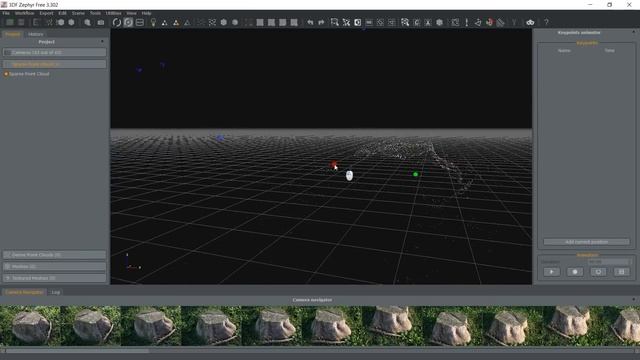Open the View menu
This screenshot has width=640, height=360.
coord(131,13)
